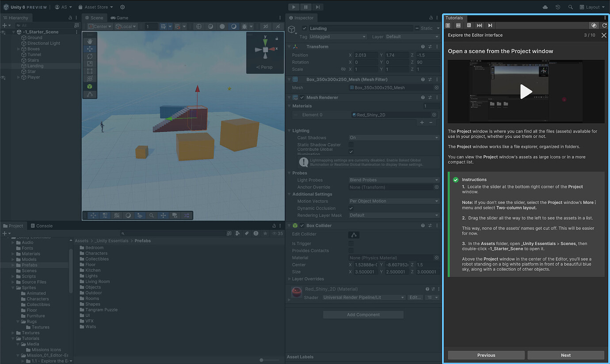Switch to the Console tab
Viewport: 610px width, 364px height.
coord(42,225)
